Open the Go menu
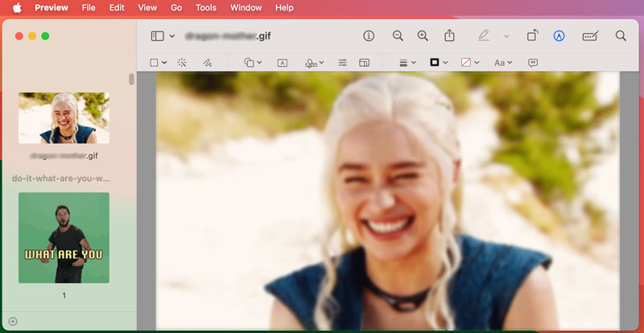Image resolution: width=644 pixels, height=333 pixels. coord(176,8)
